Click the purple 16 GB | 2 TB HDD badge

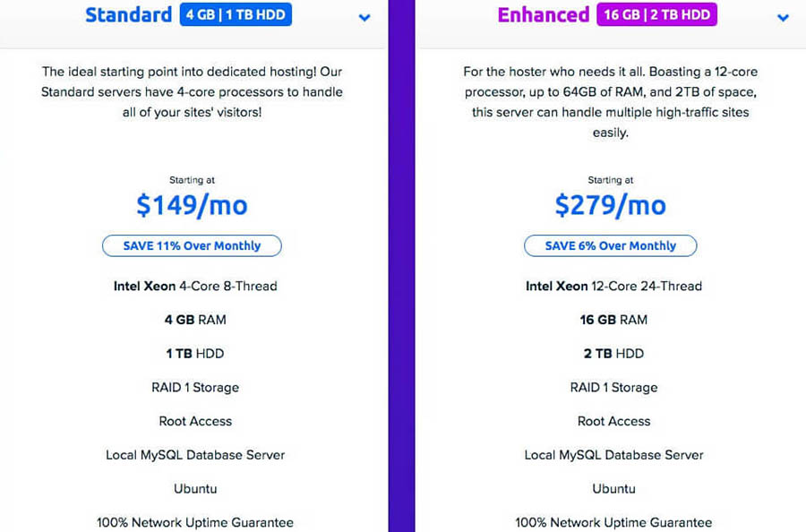(656, 15)
